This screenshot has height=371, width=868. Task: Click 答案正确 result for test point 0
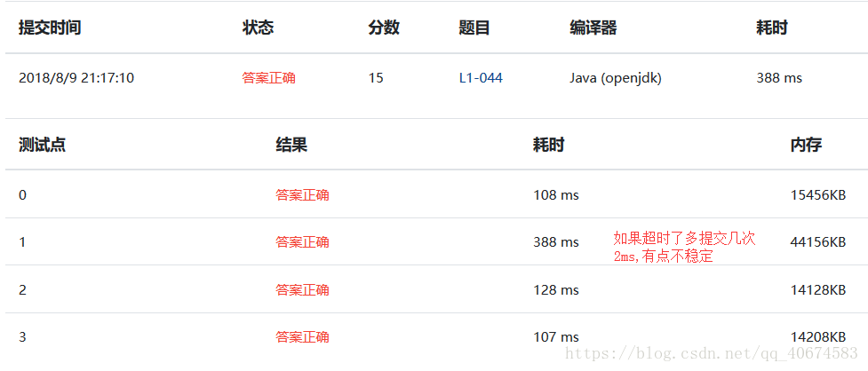pos(302,195)
